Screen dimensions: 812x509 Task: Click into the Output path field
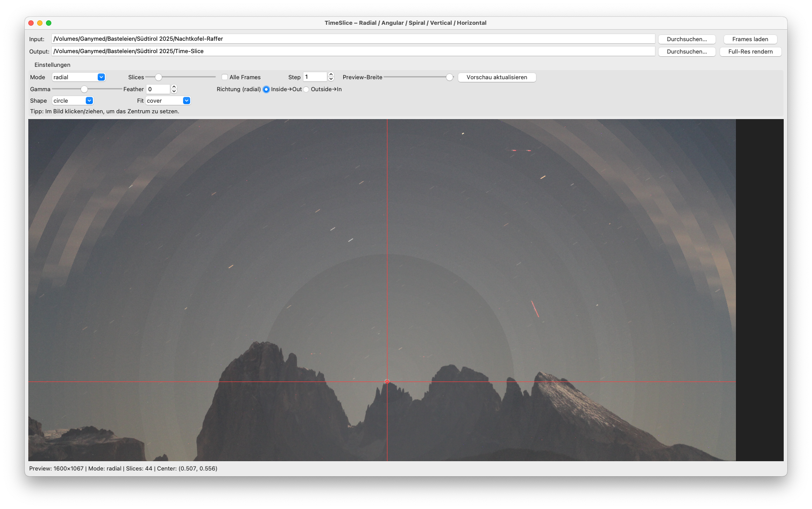(x=352, y=51)
